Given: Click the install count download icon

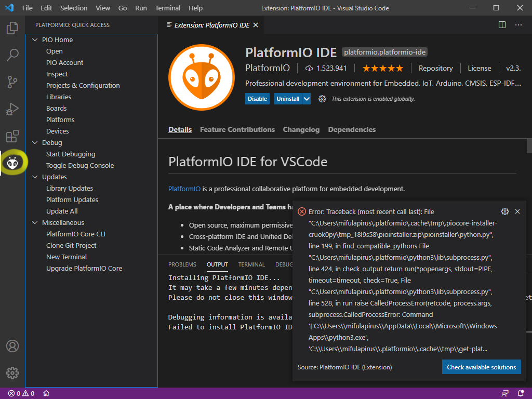Looking at the screenshot, I should 309,68.
